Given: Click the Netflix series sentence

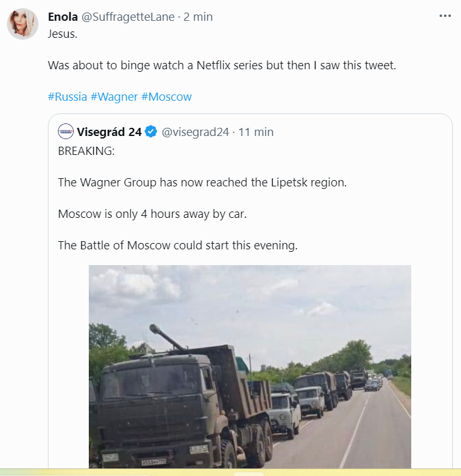Looking at the screenshot, I should coord(222,65).
